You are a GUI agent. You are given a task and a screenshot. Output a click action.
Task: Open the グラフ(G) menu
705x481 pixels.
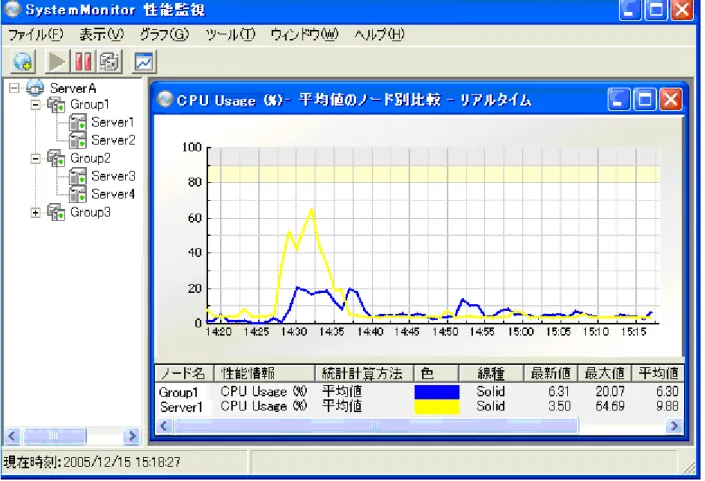coord(164,35)
